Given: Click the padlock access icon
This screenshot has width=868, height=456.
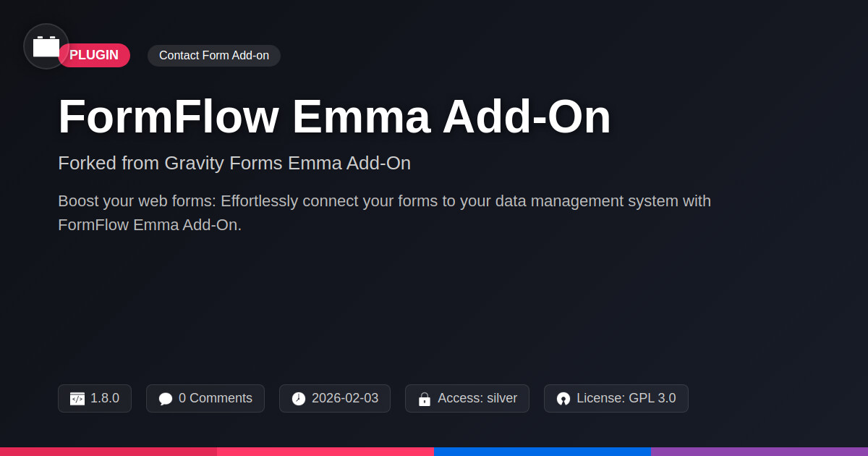Looking at the screenshot, I should click(425, 399).
